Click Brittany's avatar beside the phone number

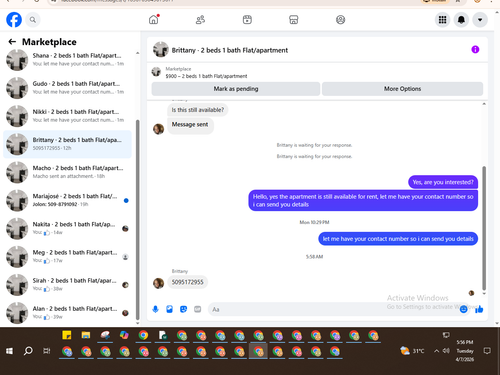tap(158, 283)
